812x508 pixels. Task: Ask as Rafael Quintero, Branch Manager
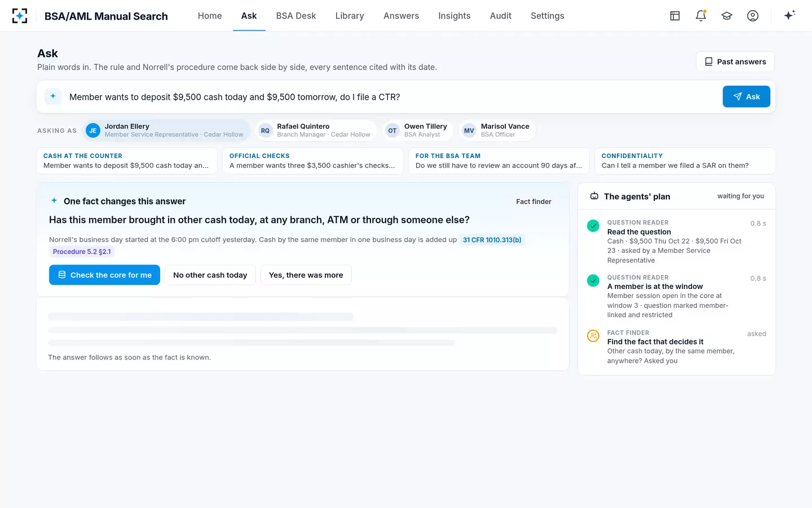coord(316,130)
